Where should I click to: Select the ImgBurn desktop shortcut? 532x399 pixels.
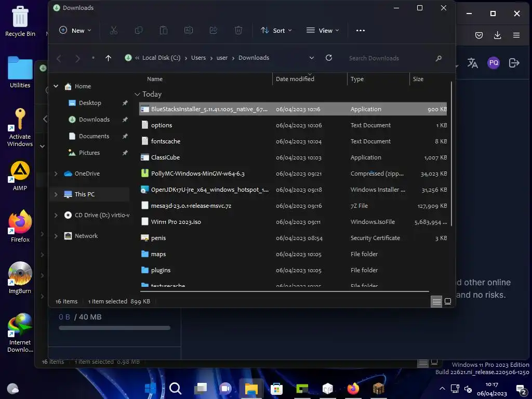20,278
